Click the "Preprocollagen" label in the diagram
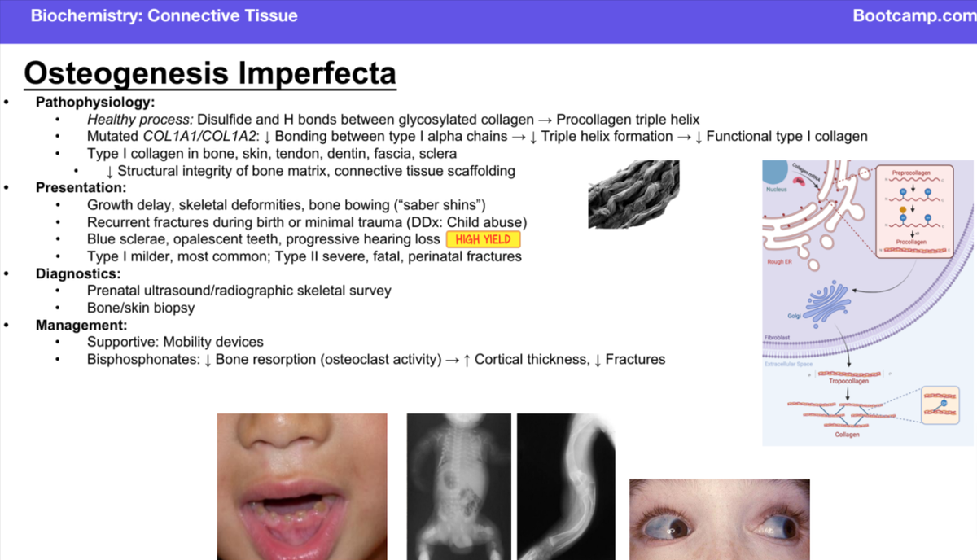977x560 pixels. point(912,173)
